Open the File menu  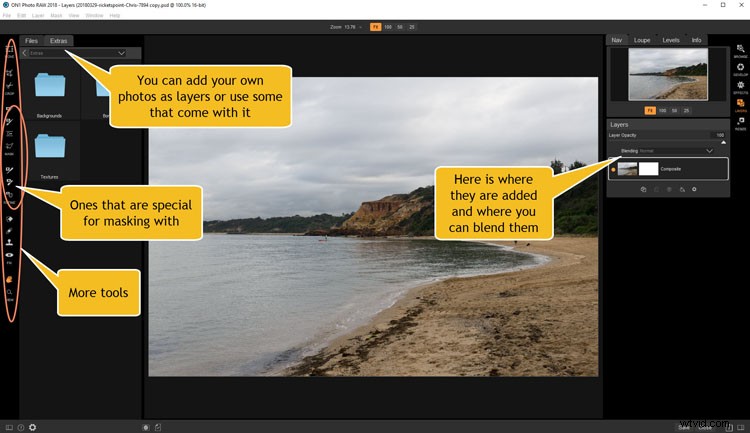pos(7,15)
